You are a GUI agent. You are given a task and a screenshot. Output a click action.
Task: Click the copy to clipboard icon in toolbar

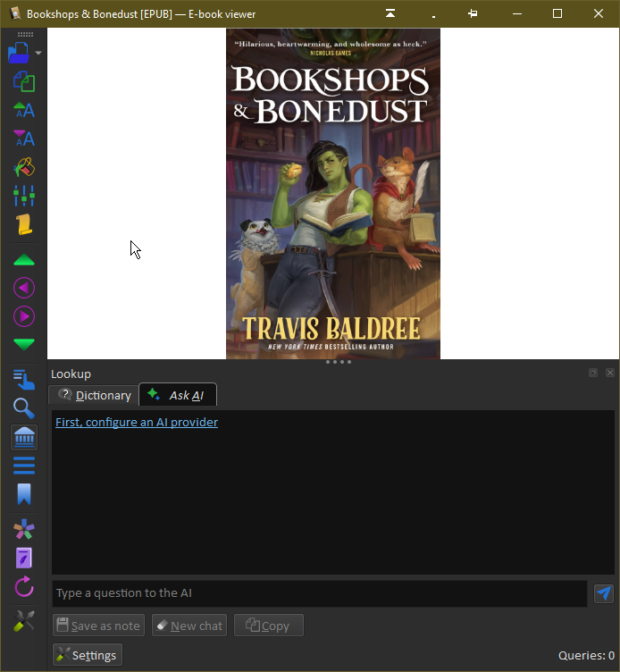coord(24,81)
